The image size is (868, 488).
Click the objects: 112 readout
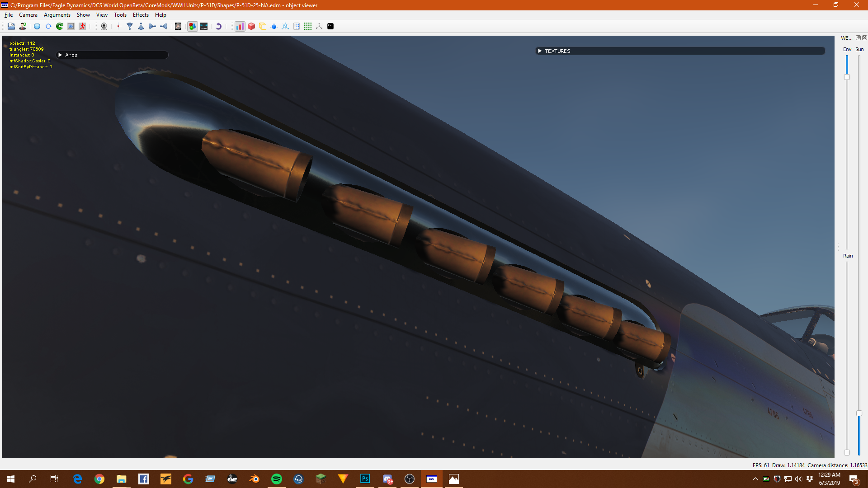coord(22,43)
